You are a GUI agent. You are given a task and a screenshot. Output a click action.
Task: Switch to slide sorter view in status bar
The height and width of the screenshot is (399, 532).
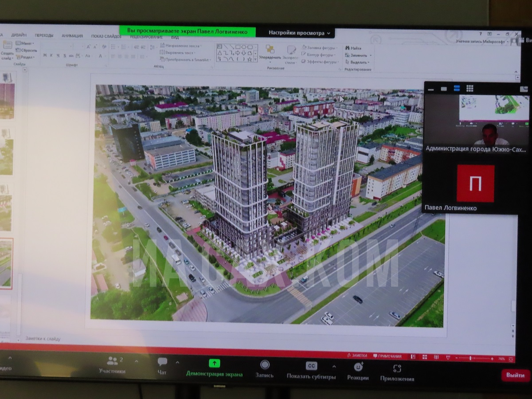click(x=425, y=357)
